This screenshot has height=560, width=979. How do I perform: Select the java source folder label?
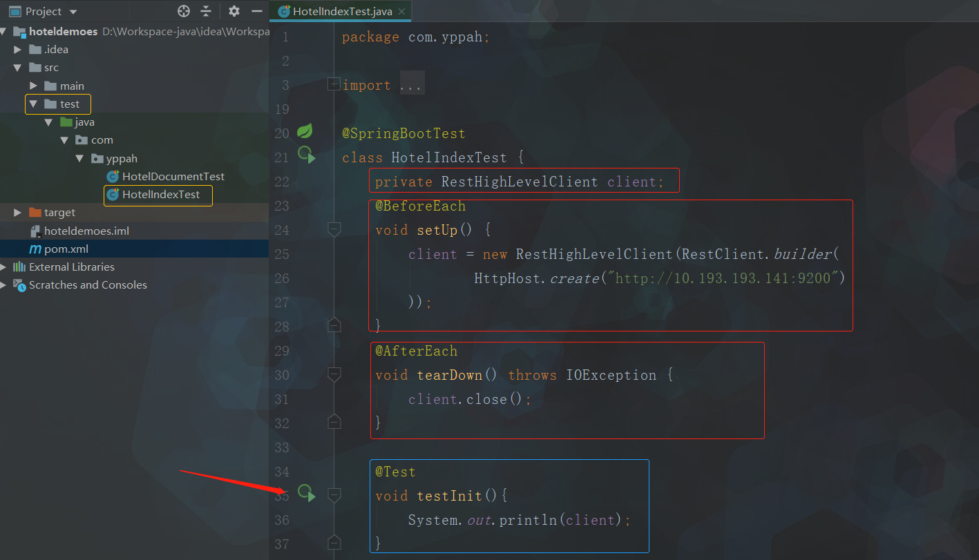pos(85,122)
